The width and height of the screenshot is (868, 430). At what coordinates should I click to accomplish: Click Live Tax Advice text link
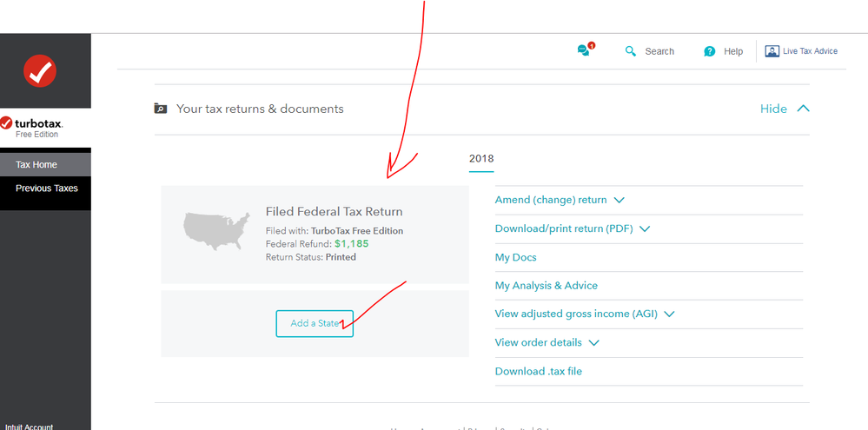pyautogui.click(x=810, y=51)
